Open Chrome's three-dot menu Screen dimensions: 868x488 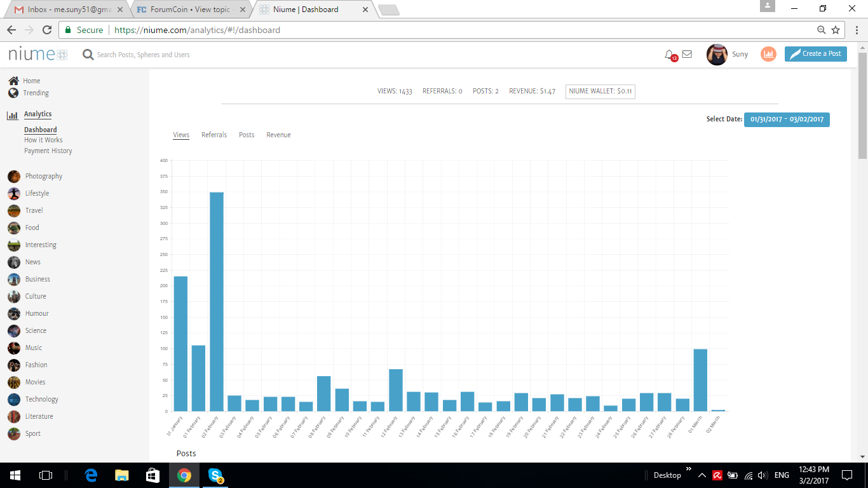856,30
